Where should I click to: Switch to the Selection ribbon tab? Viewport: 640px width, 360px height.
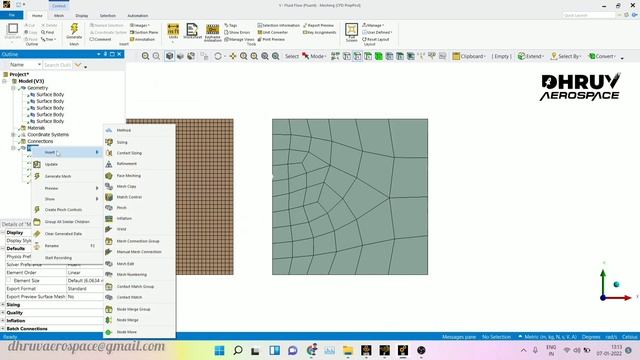pyautogui.click(x=108, y=16)
